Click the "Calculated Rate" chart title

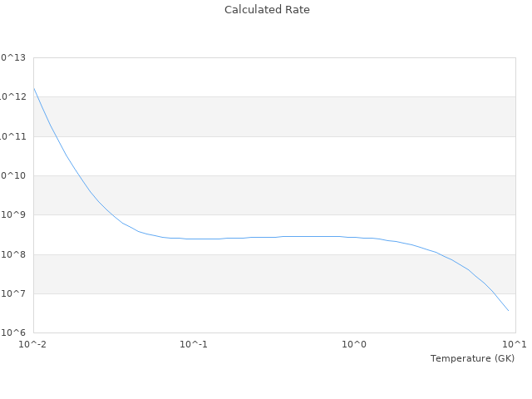[x=267, y=10]
